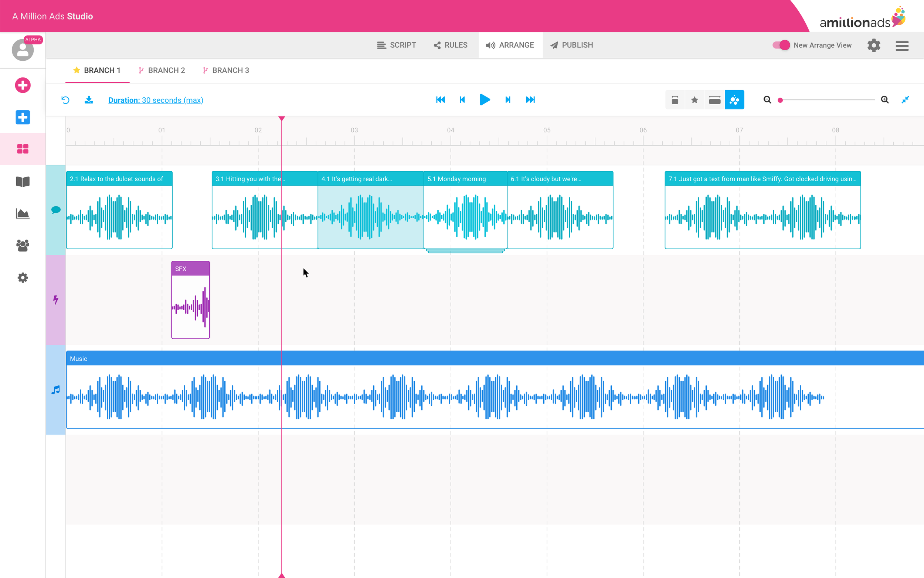Click the undo arrow icon
This screenshot has width=924, height=578.
(65, 100)
